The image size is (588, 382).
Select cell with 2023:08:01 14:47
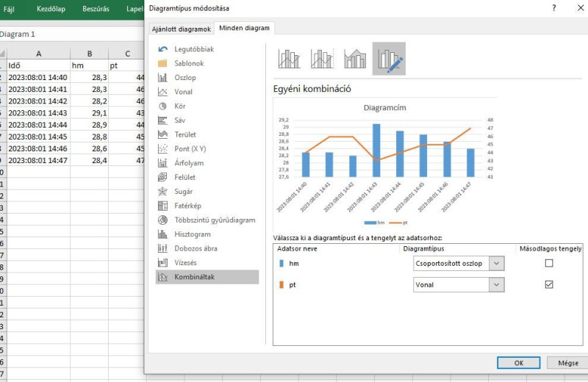(x=39, y=160)
